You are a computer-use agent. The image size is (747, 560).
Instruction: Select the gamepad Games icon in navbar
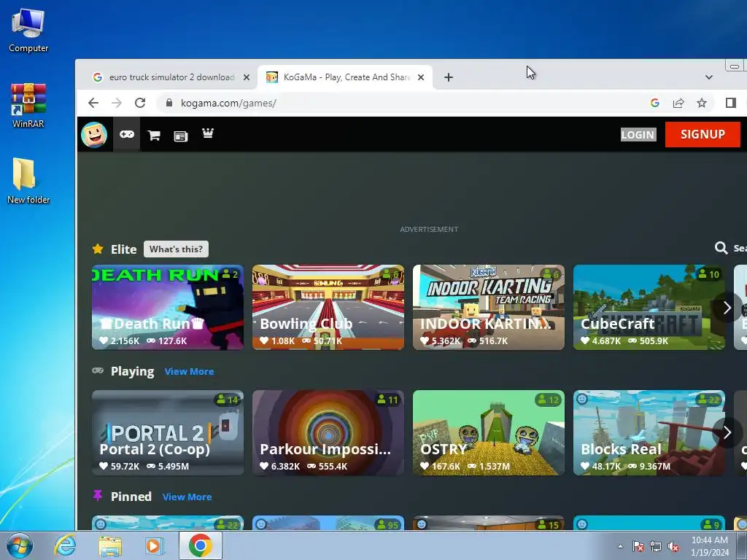pos(127,134)
